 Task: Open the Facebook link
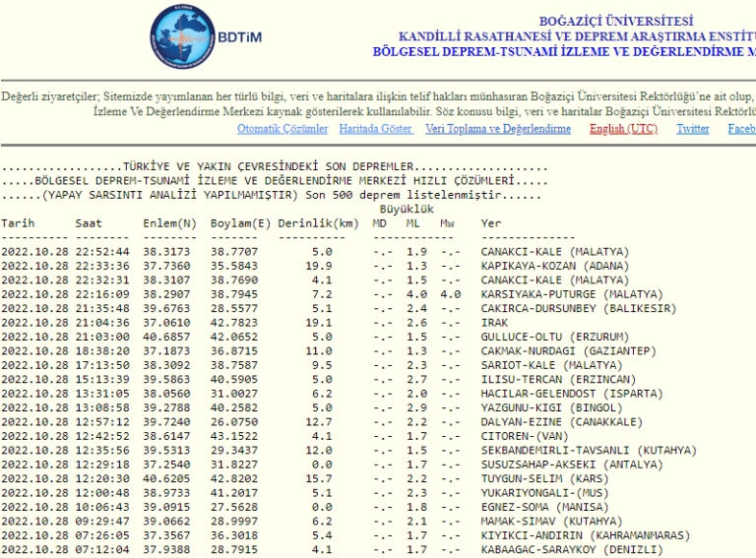pos(740,129)
